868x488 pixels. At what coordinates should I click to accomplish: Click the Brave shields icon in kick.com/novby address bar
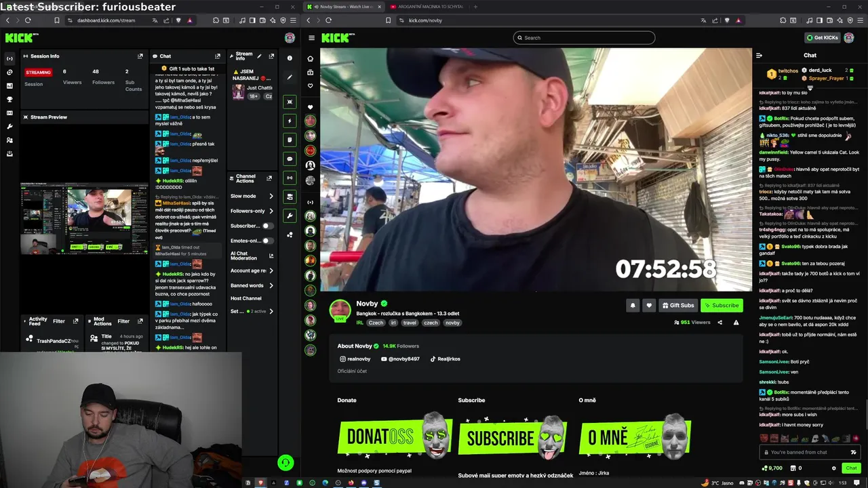pyautogui.click(x=726, y=20)
